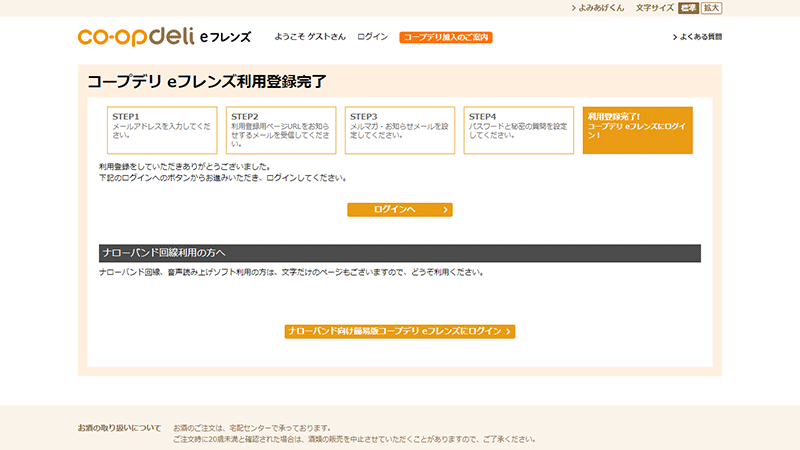Select the 利用登録完了 step box

[638, 130]
